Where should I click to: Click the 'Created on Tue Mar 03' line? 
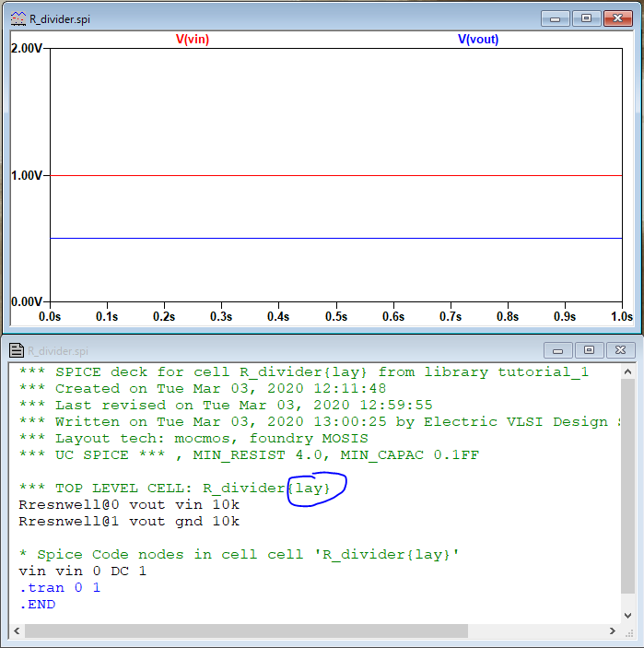203,389
